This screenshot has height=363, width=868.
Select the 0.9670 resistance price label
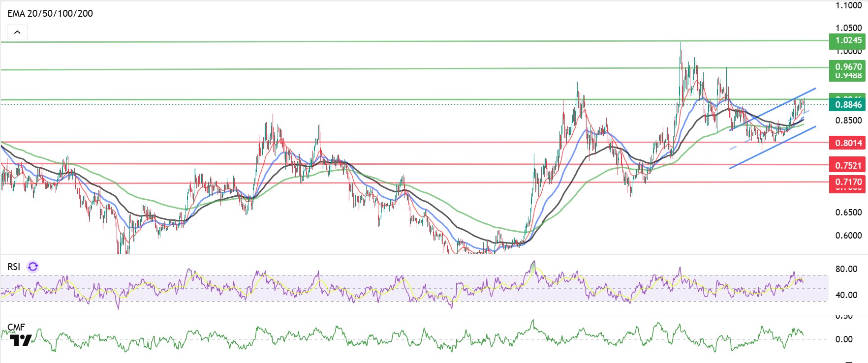pyautogui.click(x=847, y=66)
